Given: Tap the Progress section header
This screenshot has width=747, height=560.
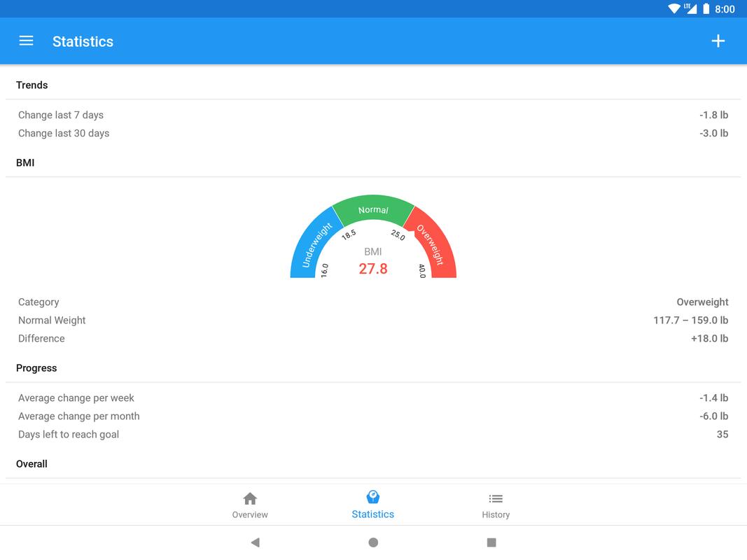Looking at the screenshot, I should pyautogui.click(x=36, y=368).
